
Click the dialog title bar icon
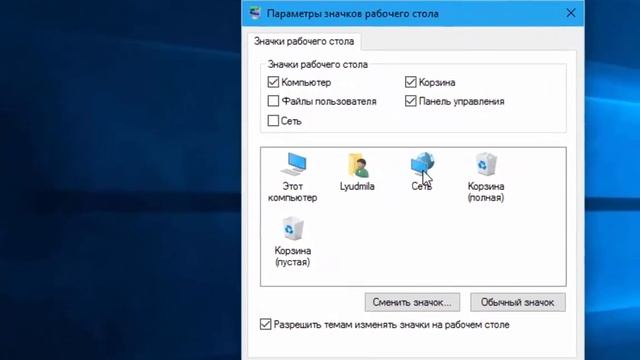[255, 13]
